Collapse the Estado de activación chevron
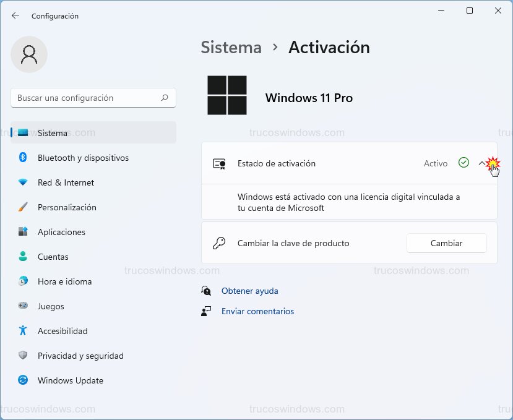Viewport: 513px width, 420px height. coord(483,163)
